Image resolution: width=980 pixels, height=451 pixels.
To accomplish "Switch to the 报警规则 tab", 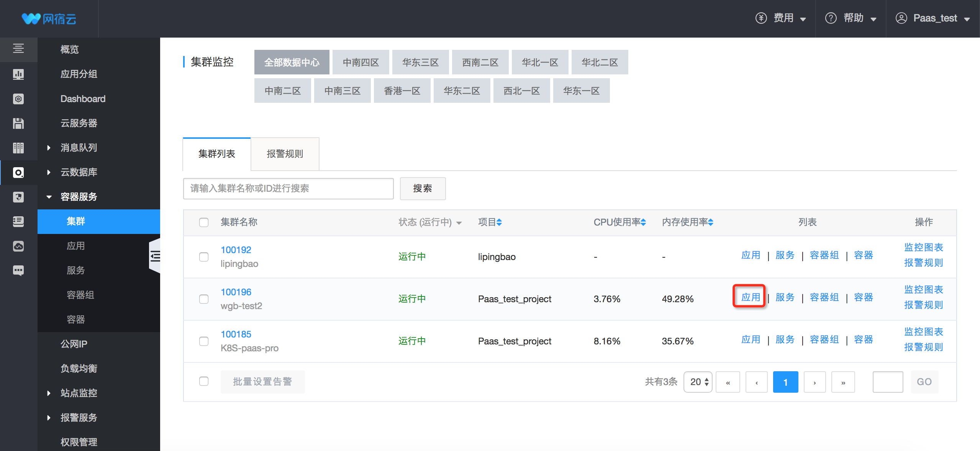I will click(285, 154).
